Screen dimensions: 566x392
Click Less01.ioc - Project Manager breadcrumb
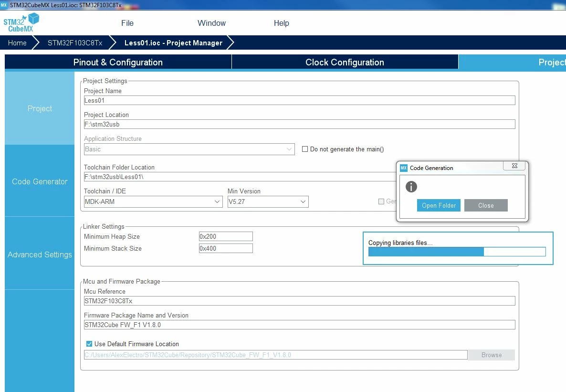[x=173, y=42]
